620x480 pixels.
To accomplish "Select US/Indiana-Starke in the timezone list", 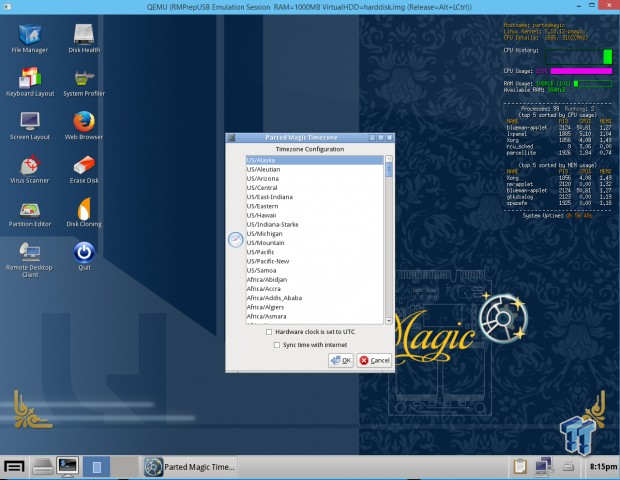I will pyautogui.click(x=315, y=225).
